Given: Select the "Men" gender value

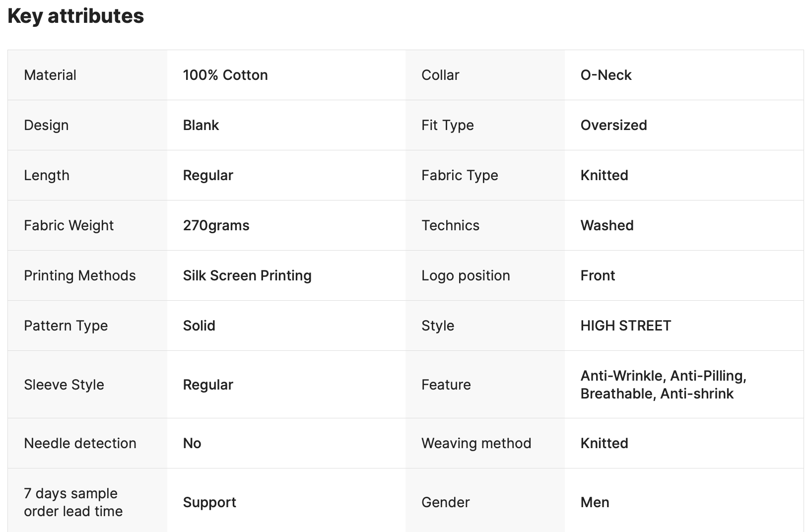Looking at the screenshot, I should [595, 502].
